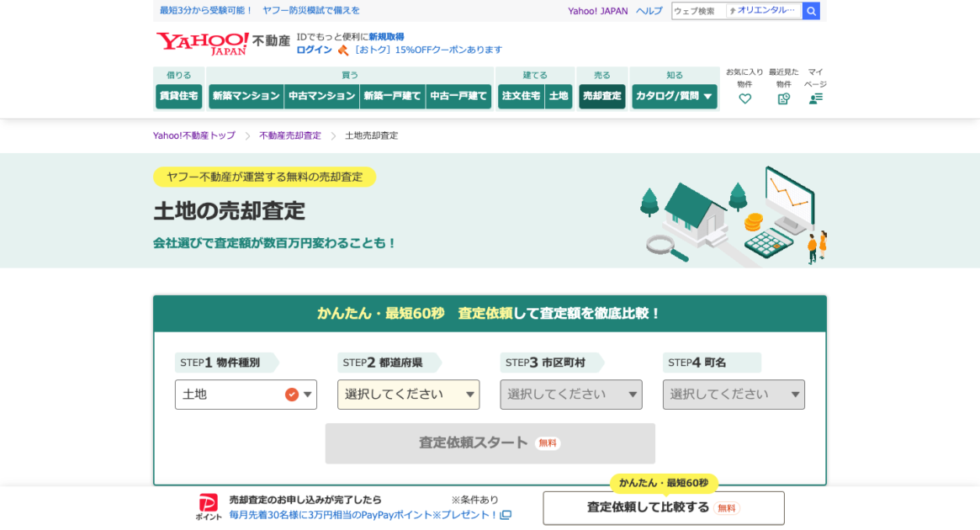Open the STEP2 都道府県 dropdown
Image resolution: width=980 pixels, height=530 pixels.
click(x=408, y=395)
